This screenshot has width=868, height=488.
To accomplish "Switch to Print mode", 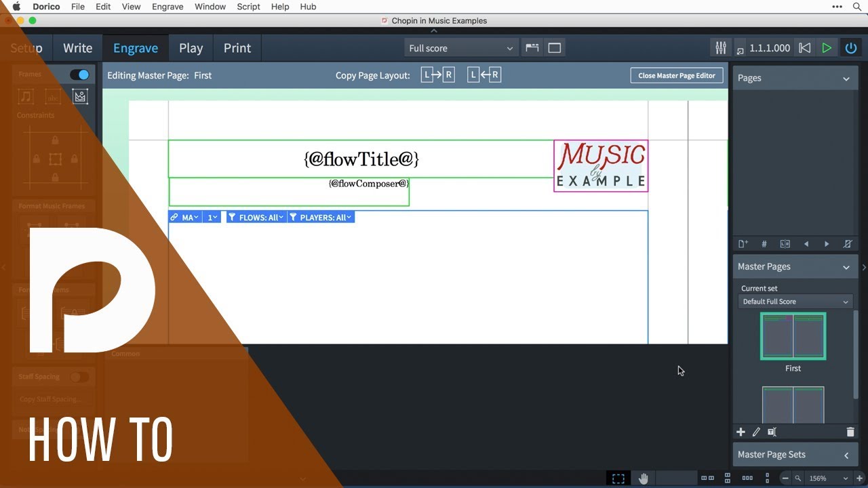I will (x=237, y=48).
